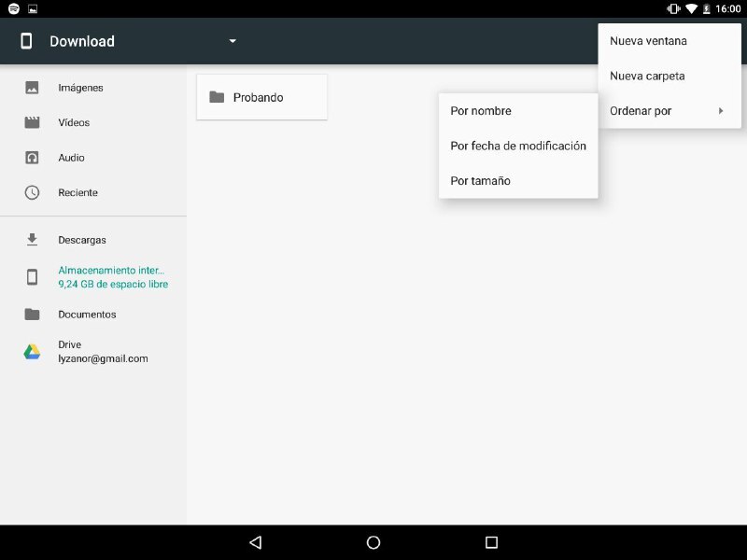Viewport: 747px width, 560px height.
Task: Sort files Por tamaño
Action: coord(480,181)
